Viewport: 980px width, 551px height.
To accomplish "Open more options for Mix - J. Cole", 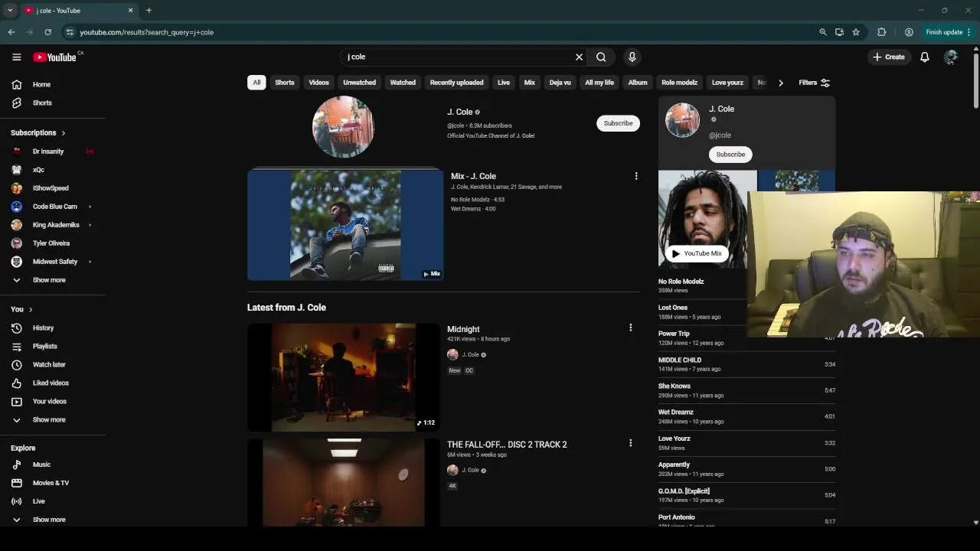I will (635, 176).
